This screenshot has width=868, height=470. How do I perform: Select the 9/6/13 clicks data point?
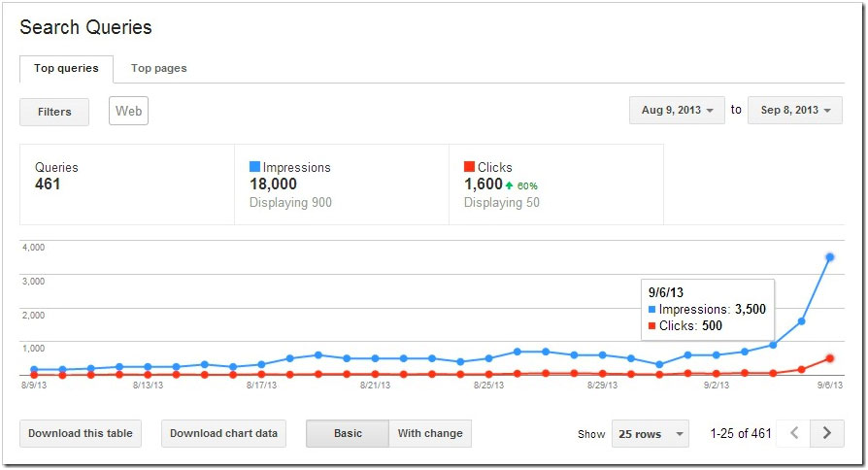(830, 358)
